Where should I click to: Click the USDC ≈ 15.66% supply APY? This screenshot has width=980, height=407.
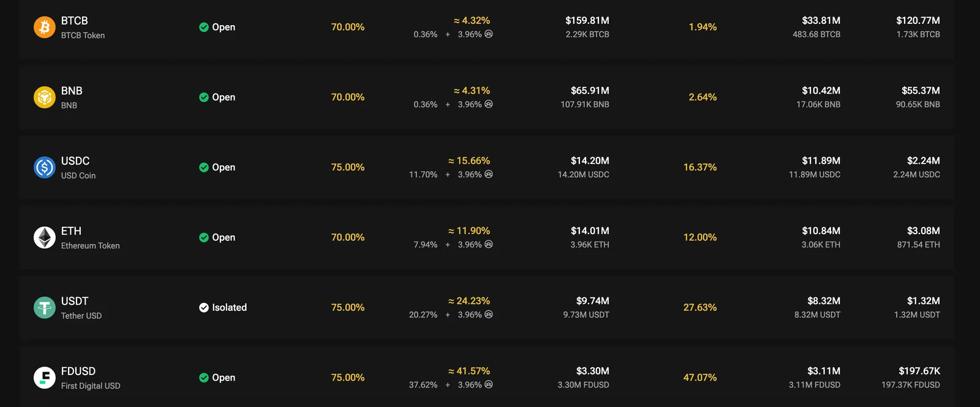pyautogui.click(x=469, y=161)
